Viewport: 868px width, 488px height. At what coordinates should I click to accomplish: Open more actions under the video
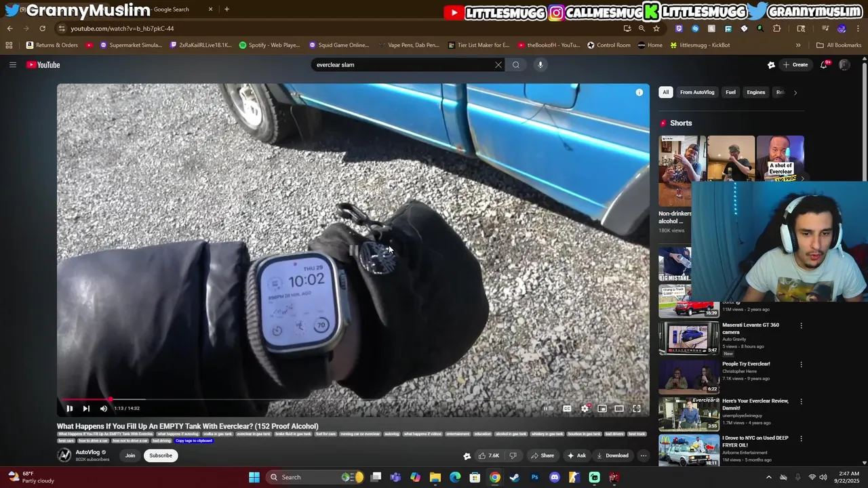[644, 455]
